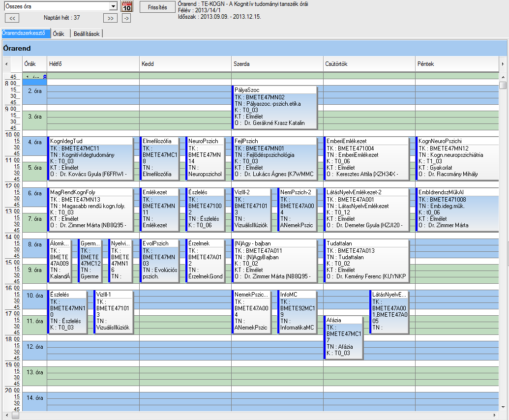Click the '->' jump button
This screenshot has width=509, height=420.
click(126, 18)
